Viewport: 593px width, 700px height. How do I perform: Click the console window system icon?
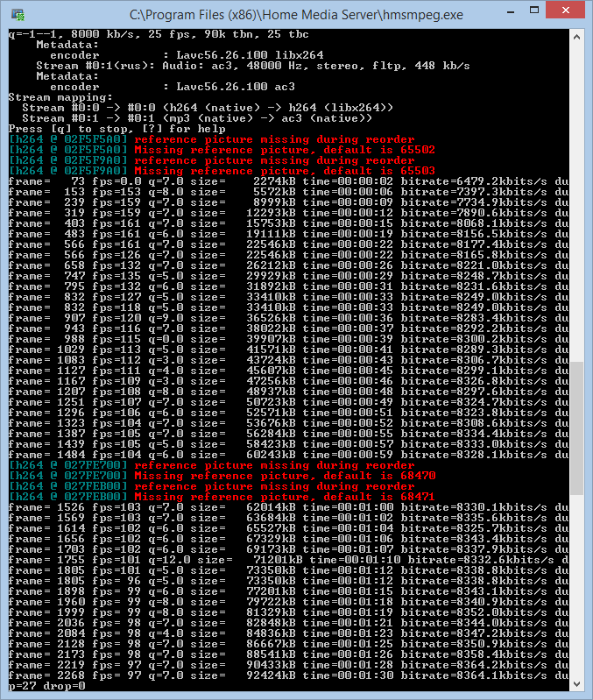click(18, 15)
